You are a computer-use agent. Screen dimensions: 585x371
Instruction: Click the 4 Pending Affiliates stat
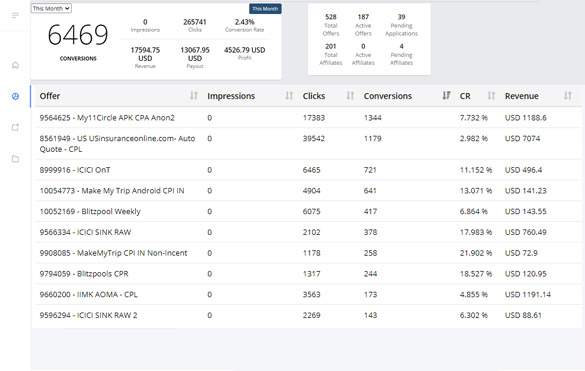[401, 54]
